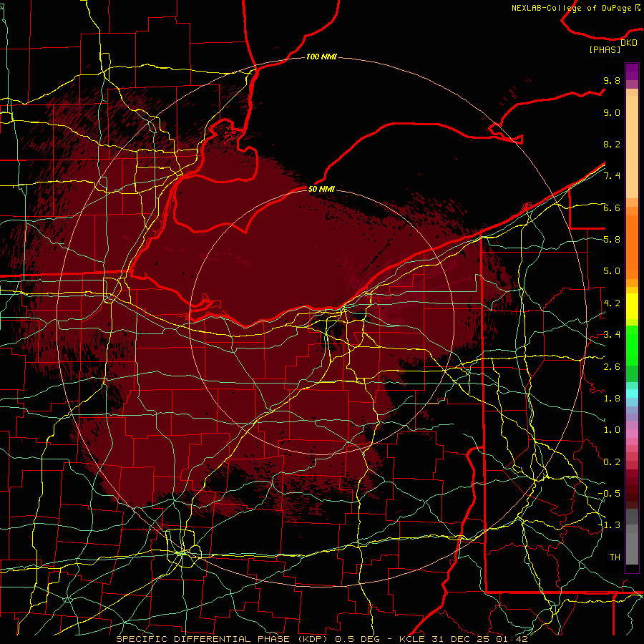
Task: Select the 1.0 scale label
Action: coord(612,430)
